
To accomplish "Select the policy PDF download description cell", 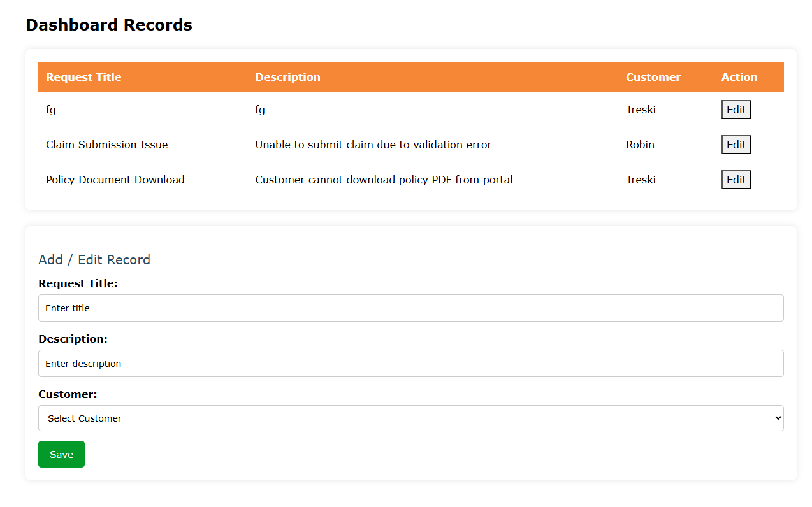I will point(384,180).
